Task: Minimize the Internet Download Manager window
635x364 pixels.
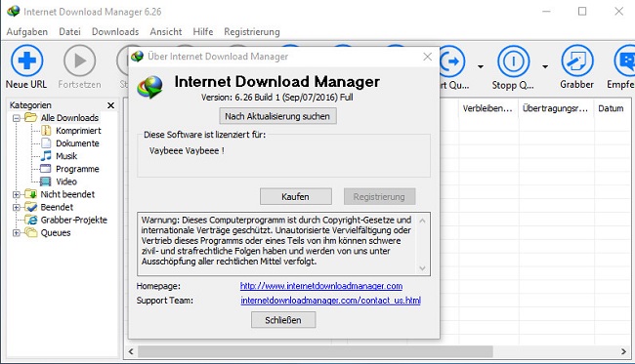Action: tap(546, 12)
